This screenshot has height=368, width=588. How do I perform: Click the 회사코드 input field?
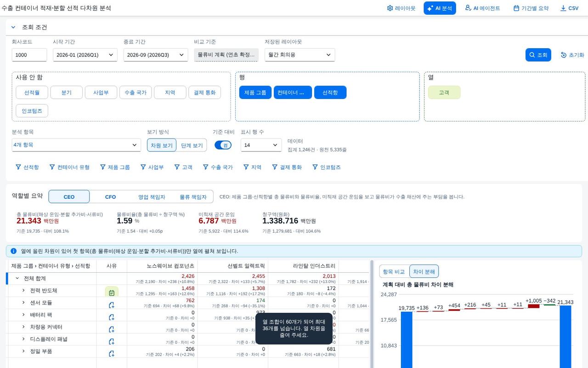pos(29,55)
